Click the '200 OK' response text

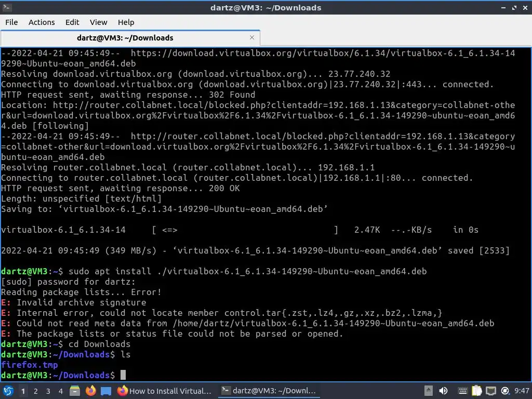pyautogui.click(x=224, y=188)
